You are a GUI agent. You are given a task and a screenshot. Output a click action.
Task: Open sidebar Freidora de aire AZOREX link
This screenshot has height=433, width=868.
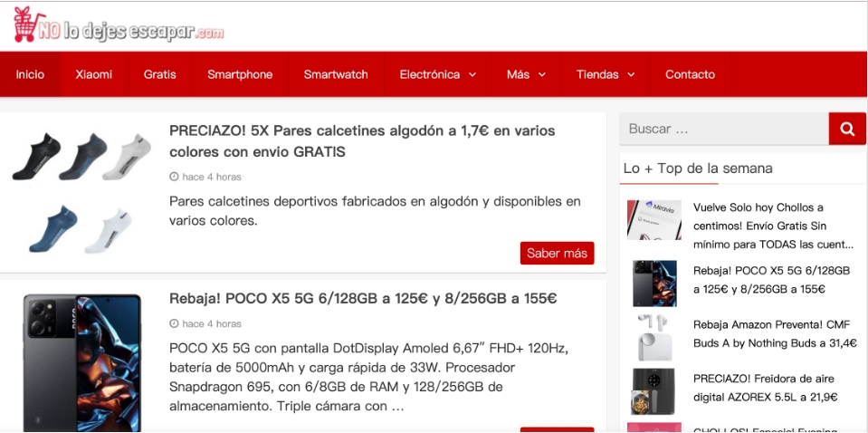click(x=765, y=388)
